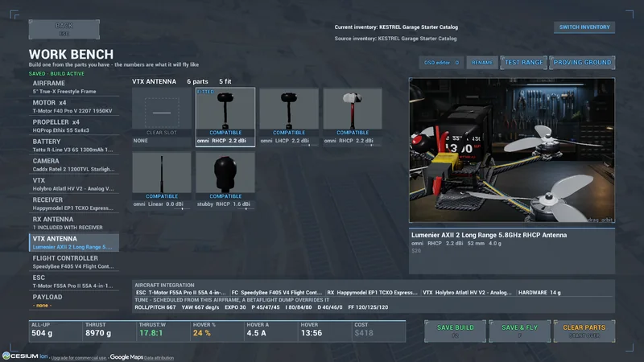Click the FF 120/125/120 tune value

(x=368, y=307)
